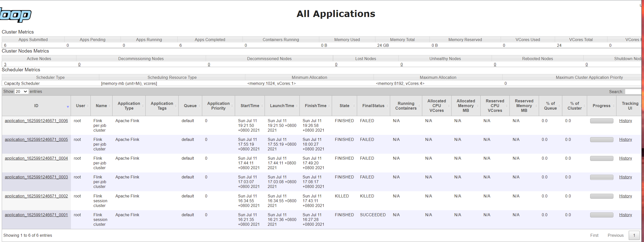This screenshot has height=242, width=644.
Task: Click Apps Completed value 6
Action: click(180, 46)
